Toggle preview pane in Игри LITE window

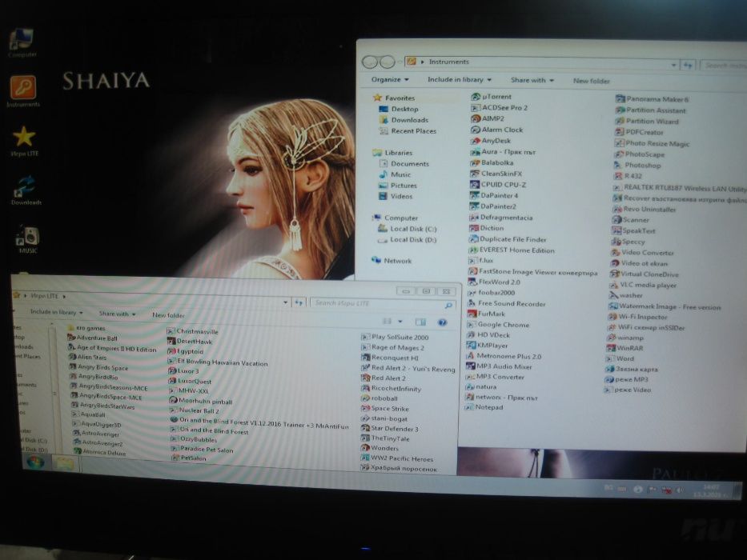point(420,322)
